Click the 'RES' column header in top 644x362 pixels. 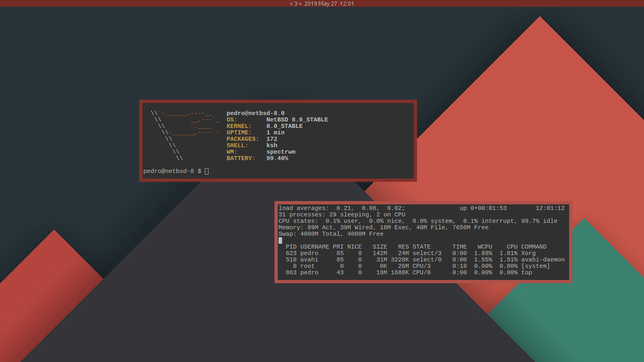pyautogui.click(x=404, y=247)
